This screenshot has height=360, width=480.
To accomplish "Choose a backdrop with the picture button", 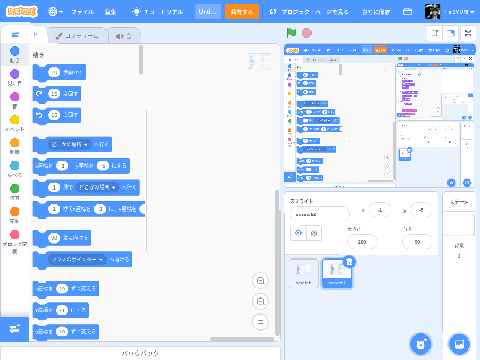I will pyautogui.click(x=459, y=344).
